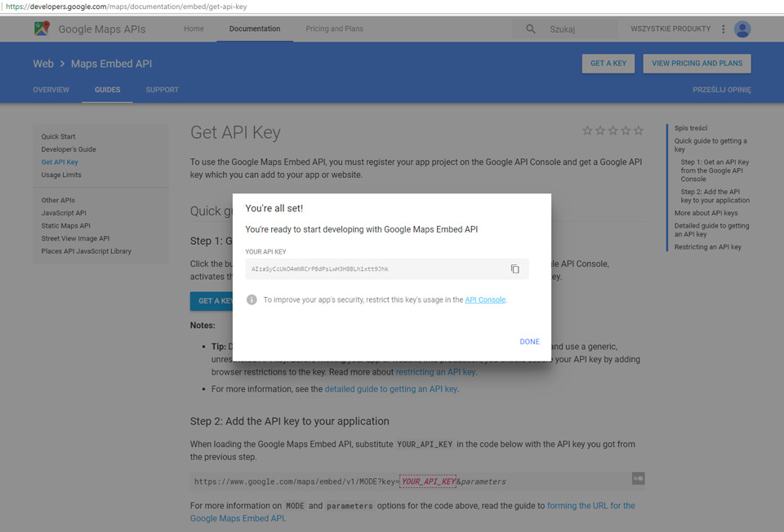
Task: Copy the API key with the clipboard icon
Action: click(x=514, y=268)
